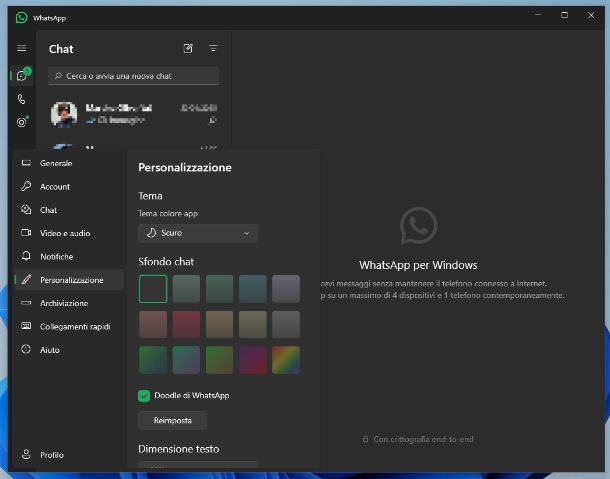Select the crimson red swatch in second row
Screen dimensions: 610x479
click(x=186, y=324)
